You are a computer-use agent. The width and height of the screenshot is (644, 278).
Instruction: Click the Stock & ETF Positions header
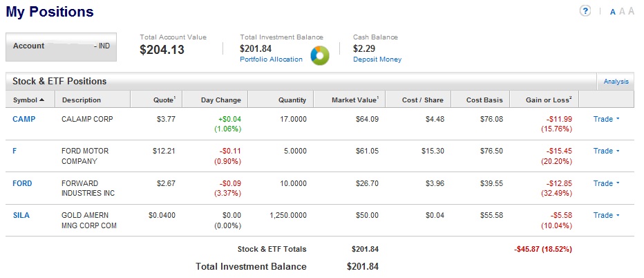click(59, 82)
